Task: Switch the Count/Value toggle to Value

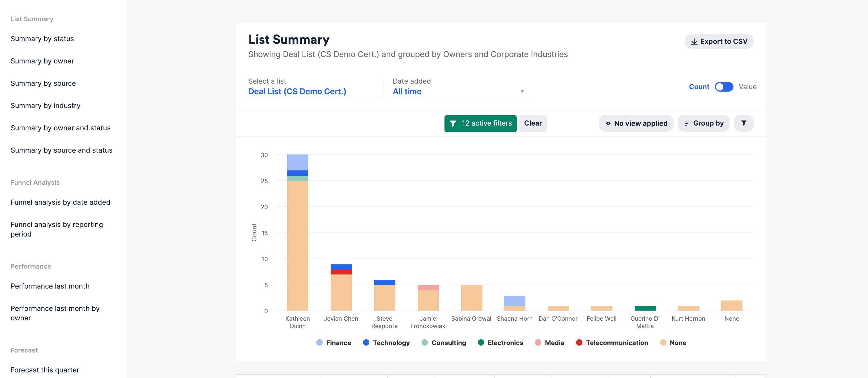Action: (x=724, y=87)
